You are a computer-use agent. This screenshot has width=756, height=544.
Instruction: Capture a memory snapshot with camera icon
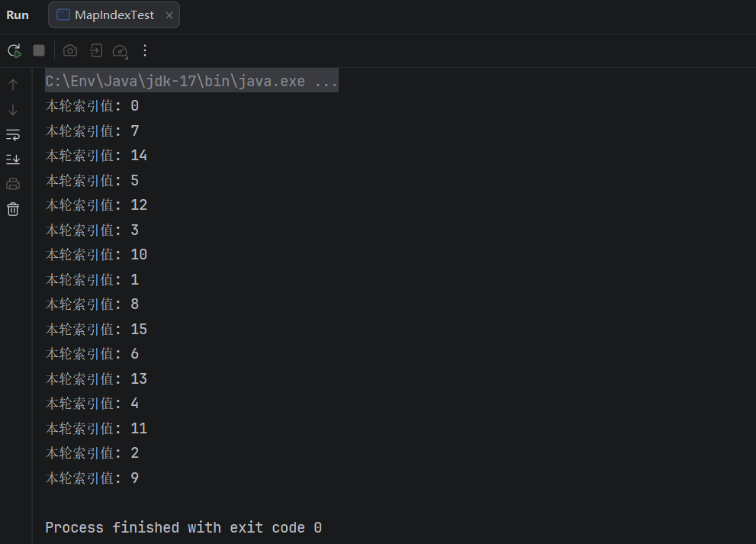coord(69,50)
